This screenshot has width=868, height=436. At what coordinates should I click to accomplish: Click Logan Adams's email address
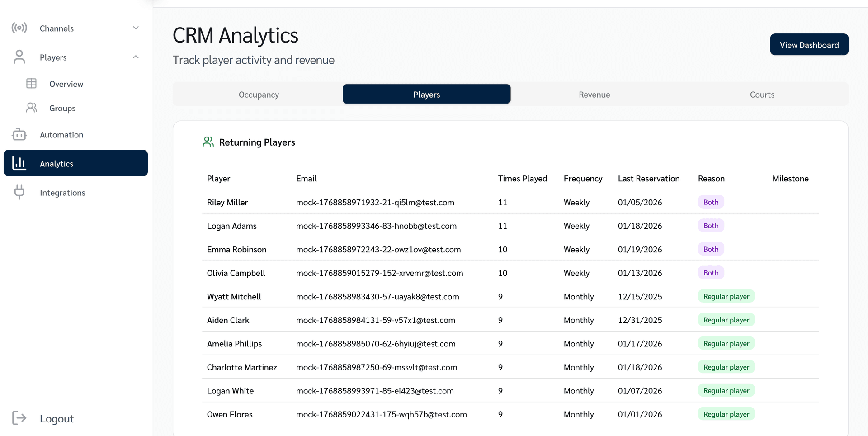376,226
